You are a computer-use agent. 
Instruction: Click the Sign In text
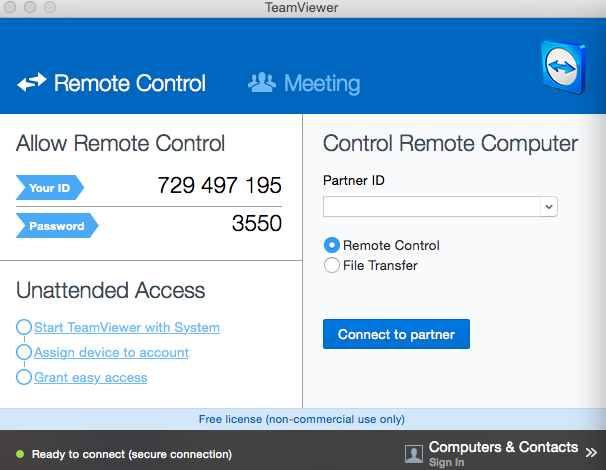pos(446,463)
